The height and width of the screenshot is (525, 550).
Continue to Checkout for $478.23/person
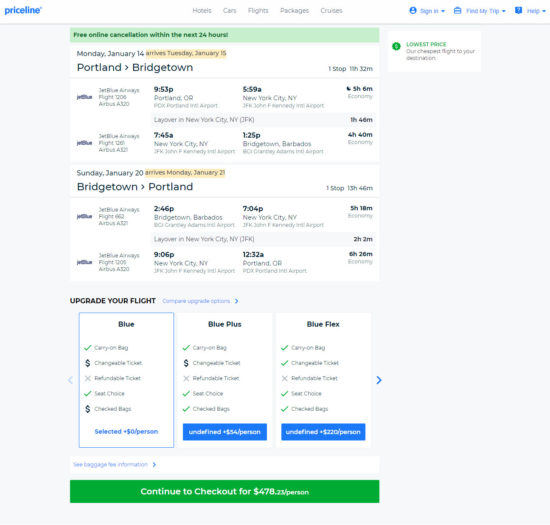point(224,491)
